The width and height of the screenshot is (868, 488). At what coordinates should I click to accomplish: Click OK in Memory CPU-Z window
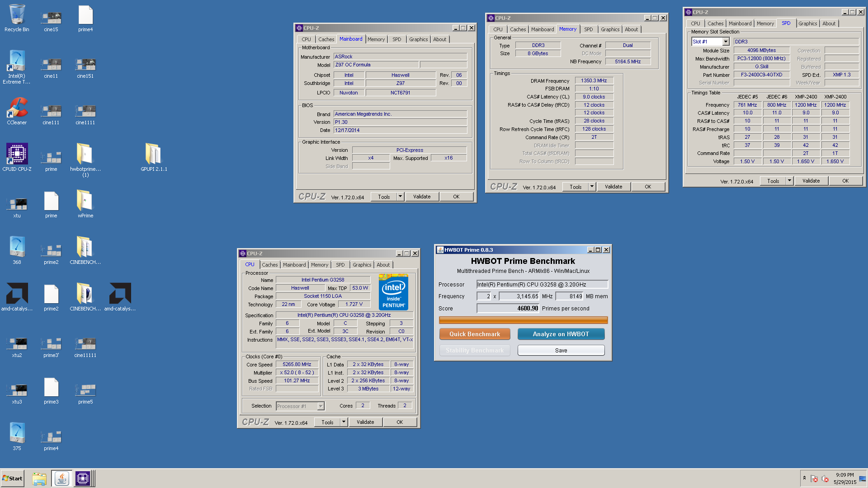pyautogui.click(x=648, y=187)
